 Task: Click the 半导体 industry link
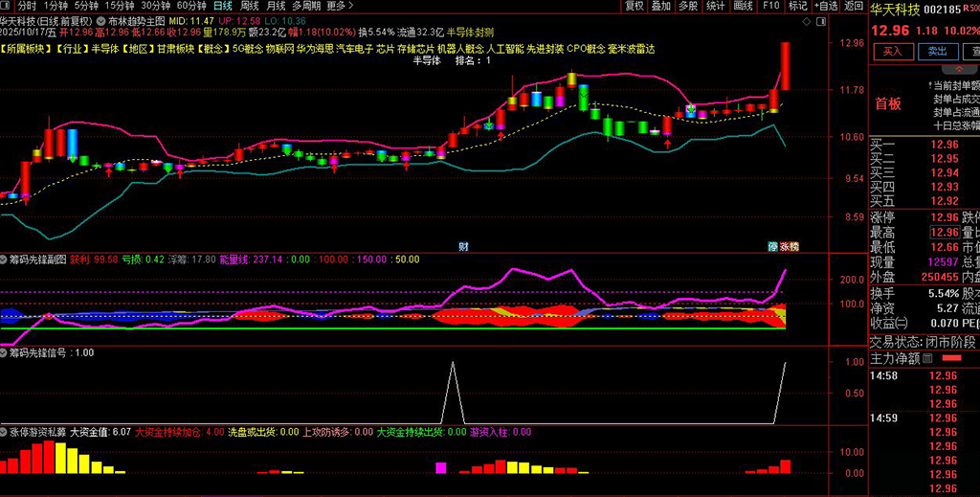(x=103, y=47)
